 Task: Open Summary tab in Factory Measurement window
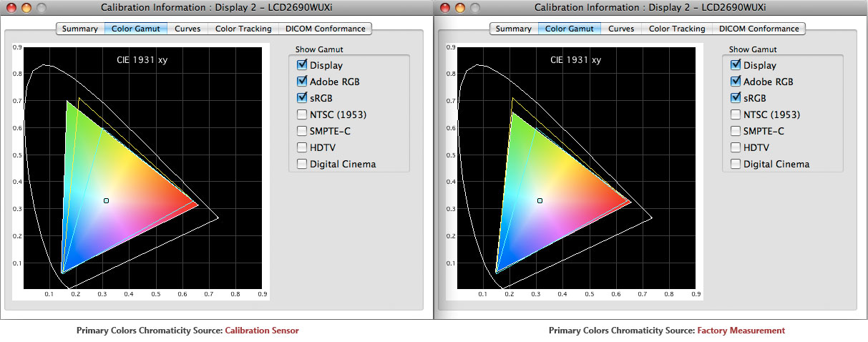513,29
